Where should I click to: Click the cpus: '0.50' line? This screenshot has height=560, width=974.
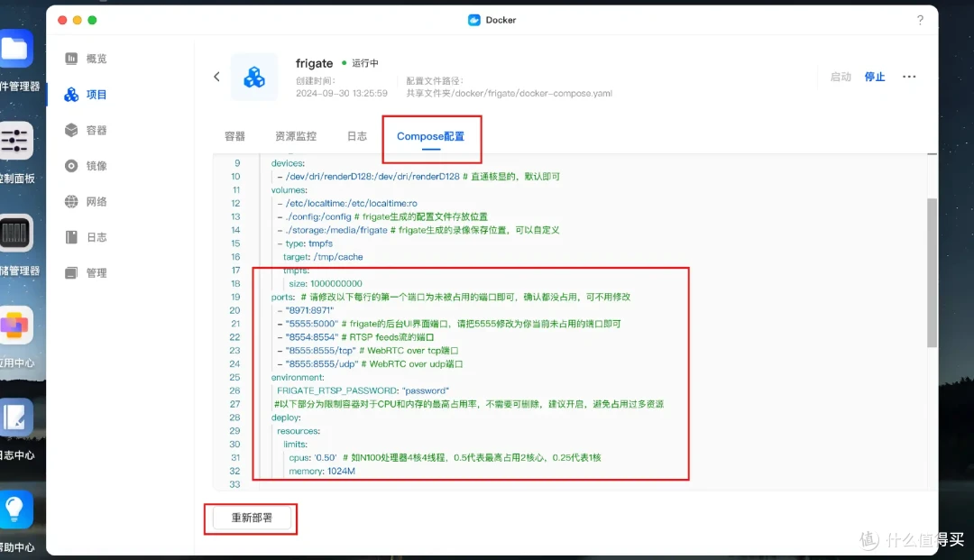click(x=445, y=457)
